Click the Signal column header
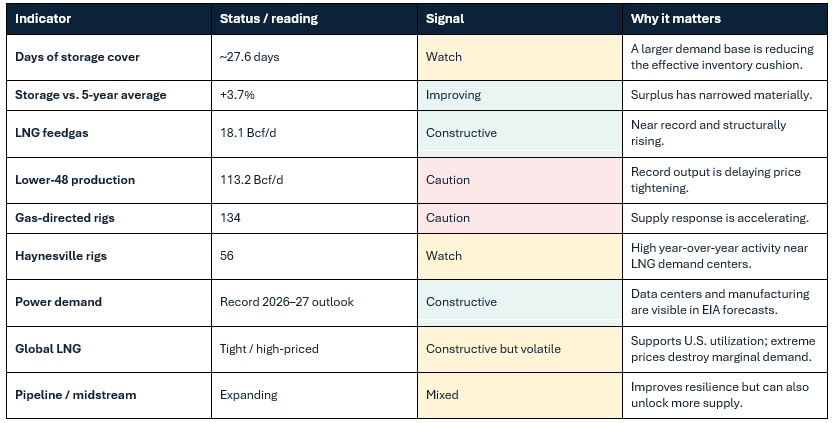 point(519,19)
